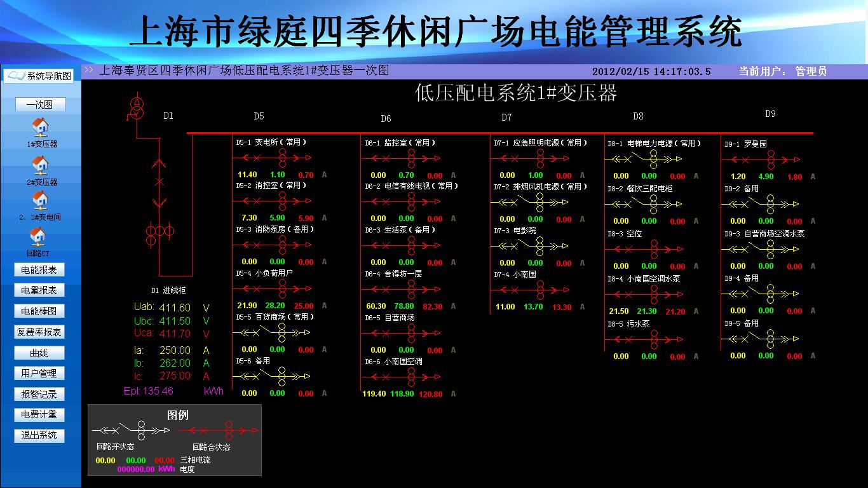Open the 电能棒图 bar chart view

[x=39, y=311]
